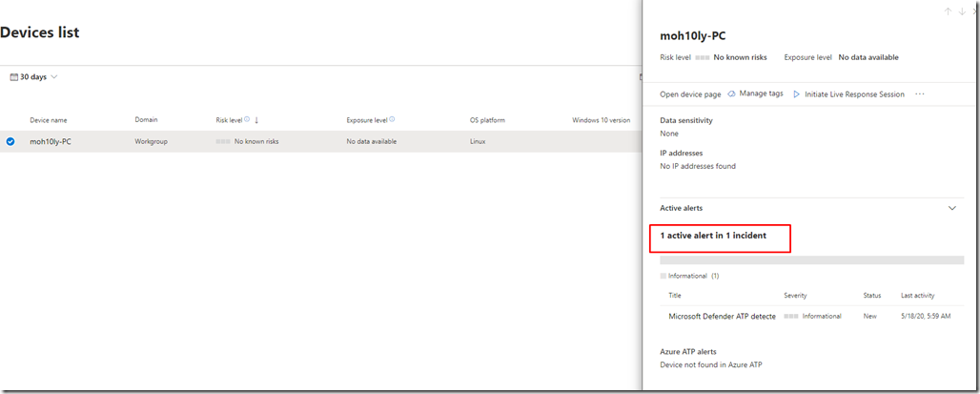Open device page link

pyautogui.click(x=690, y=94)
